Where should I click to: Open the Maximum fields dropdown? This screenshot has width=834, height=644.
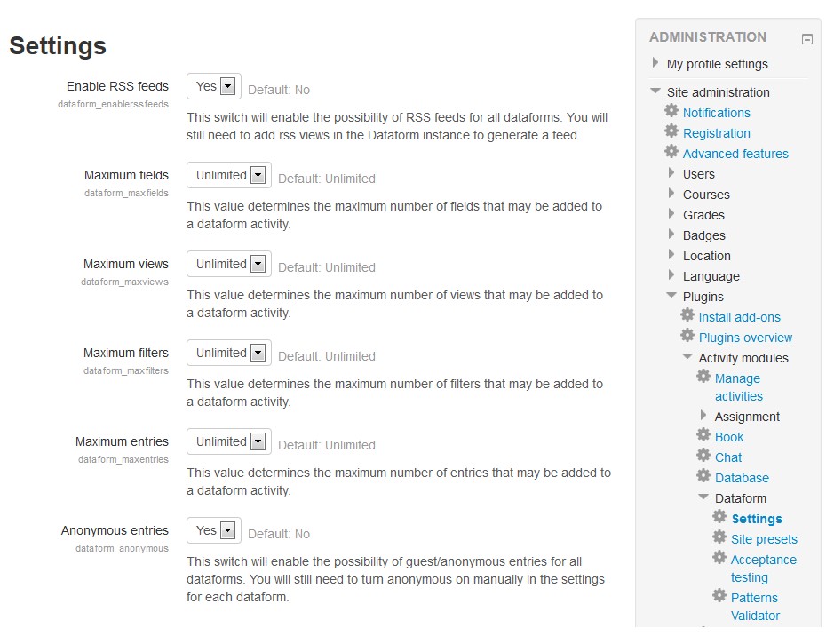click(x=229, y=175)
